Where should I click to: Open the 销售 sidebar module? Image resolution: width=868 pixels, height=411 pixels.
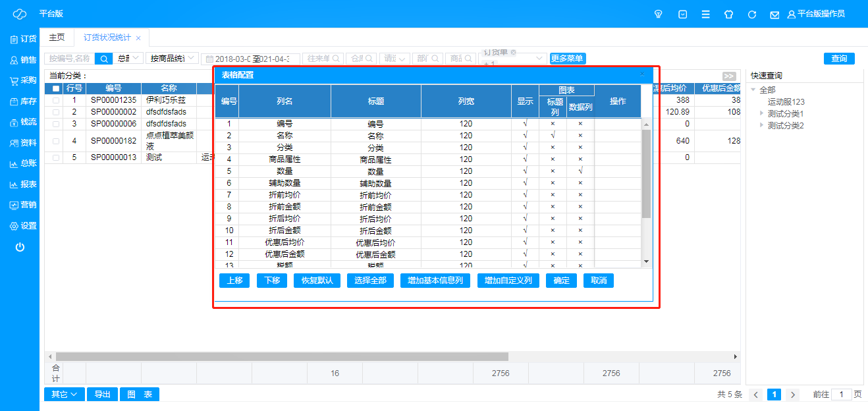(22, 60)
